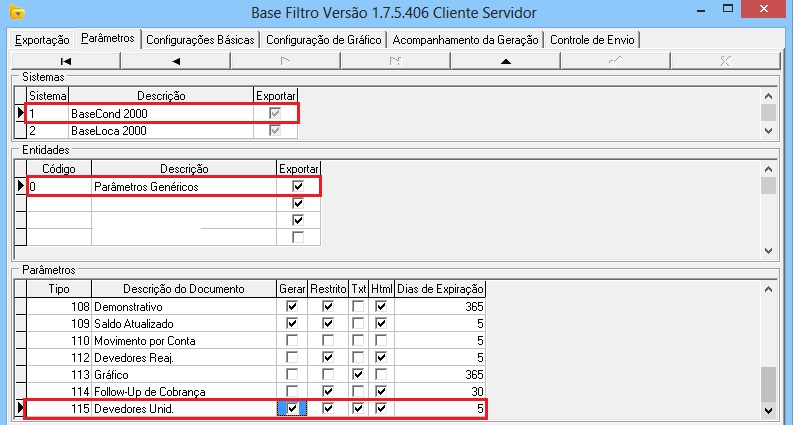
Task: Toggle Html checkbox for Gráfico row
Action: (x=380, y=375)
